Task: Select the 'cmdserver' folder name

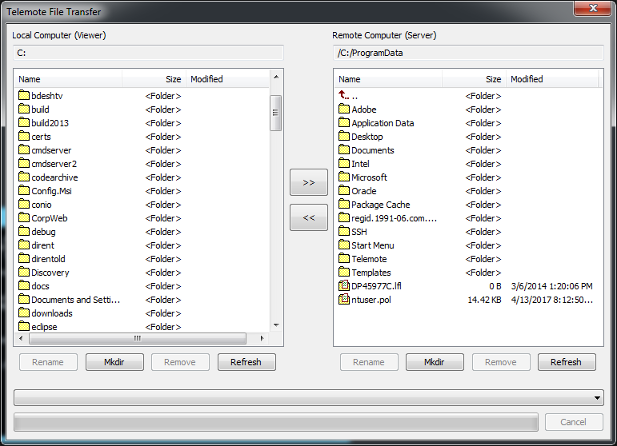Action: point(51,150)
